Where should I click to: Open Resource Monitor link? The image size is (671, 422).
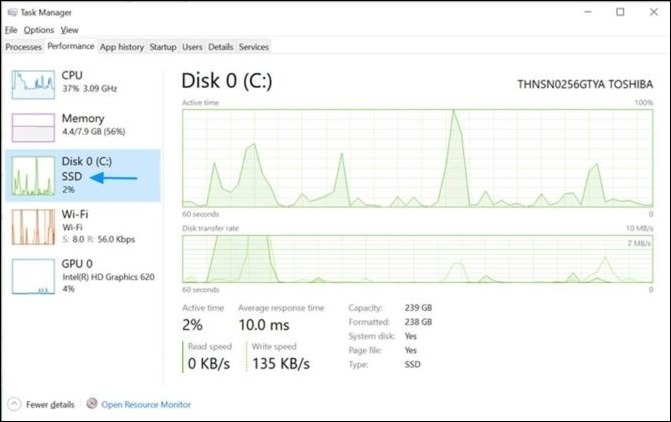click(x=146, y=404)
